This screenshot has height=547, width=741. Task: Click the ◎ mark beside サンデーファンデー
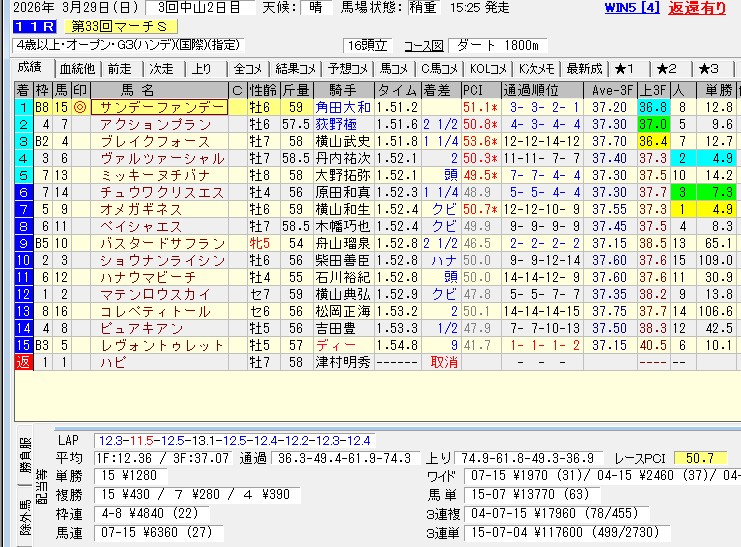click(80, 107)
